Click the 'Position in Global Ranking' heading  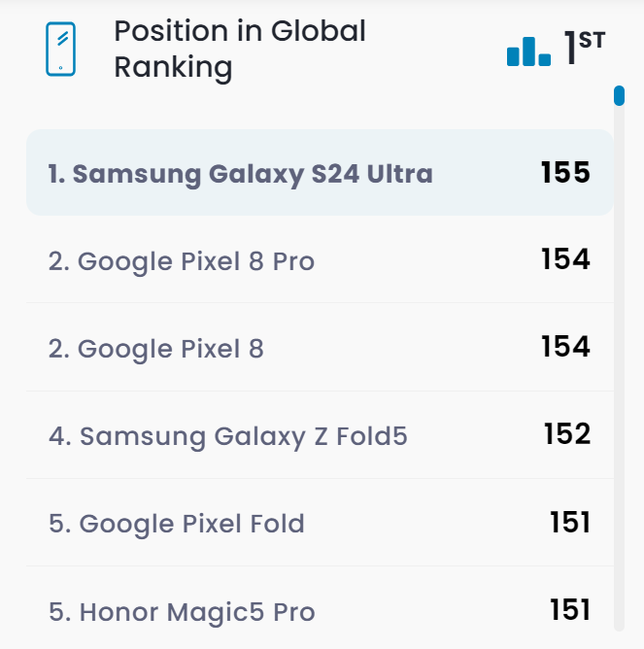click(240, 49)
